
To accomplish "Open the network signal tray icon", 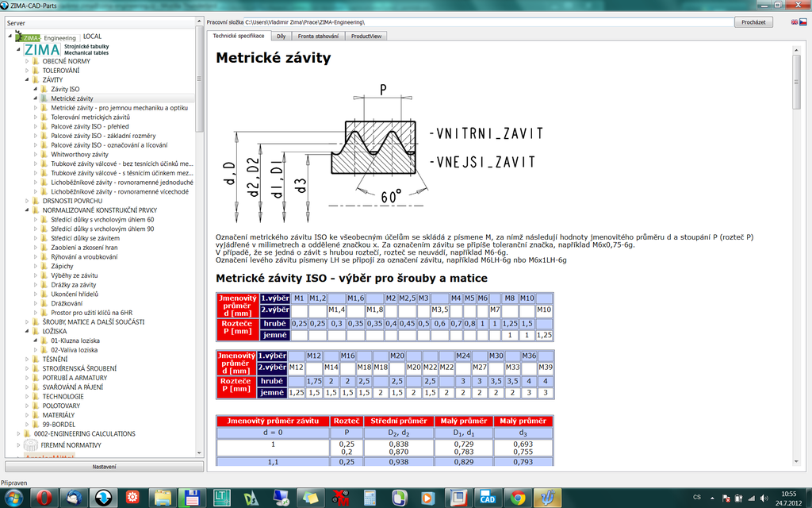I will click(752, 498).
